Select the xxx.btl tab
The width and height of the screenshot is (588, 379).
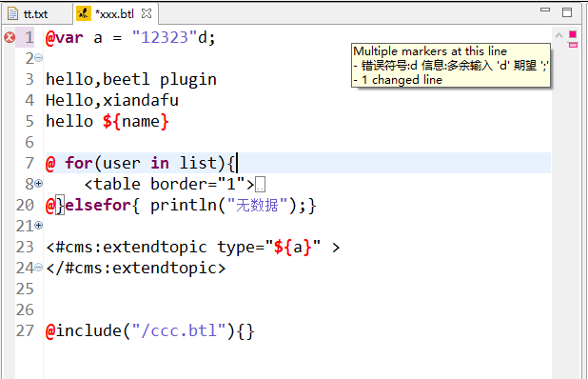115,14
